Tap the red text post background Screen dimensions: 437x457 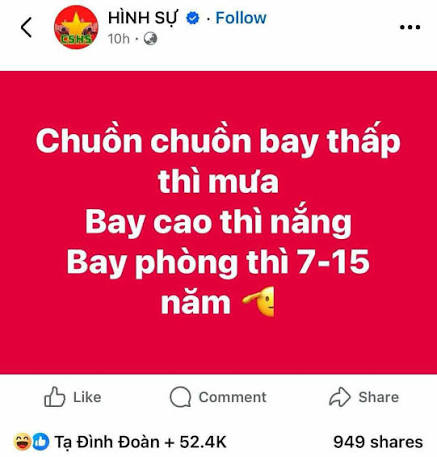click(218, 222)
